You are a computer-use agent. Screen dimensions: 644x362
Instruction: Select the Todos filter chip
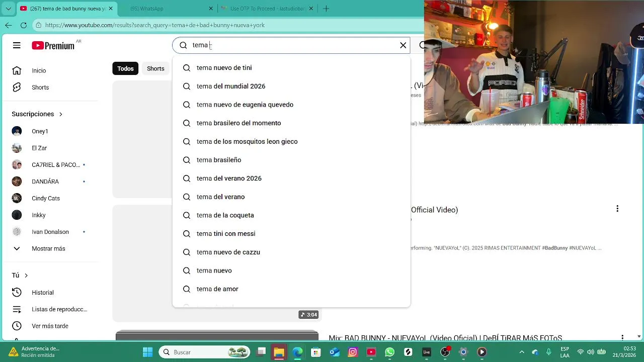click(x=125, y=68)
